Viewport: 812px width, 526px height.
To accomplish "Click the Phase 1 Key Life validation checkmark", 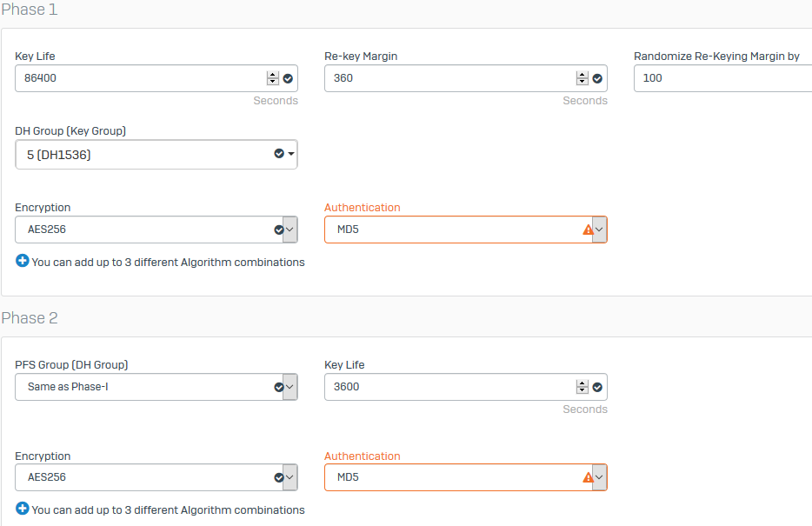I will coord(288,79).
